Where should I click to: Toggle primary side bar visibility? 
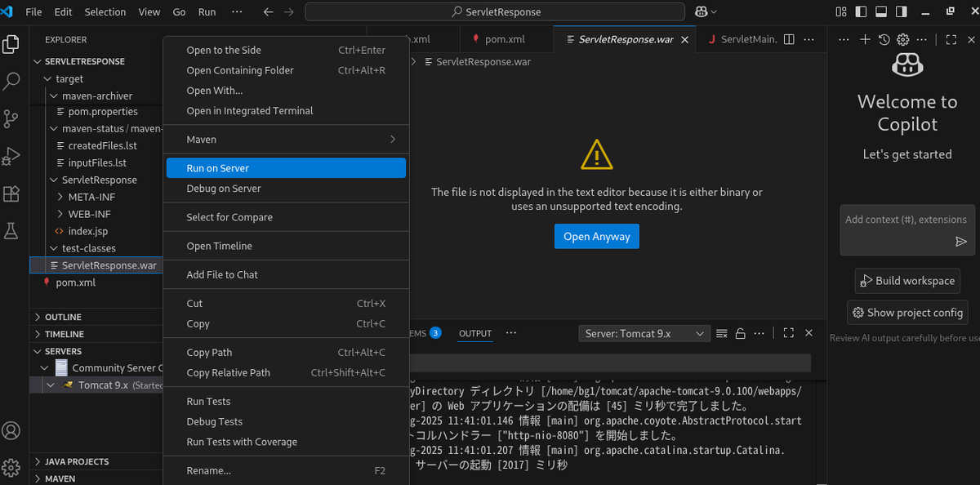862,12
